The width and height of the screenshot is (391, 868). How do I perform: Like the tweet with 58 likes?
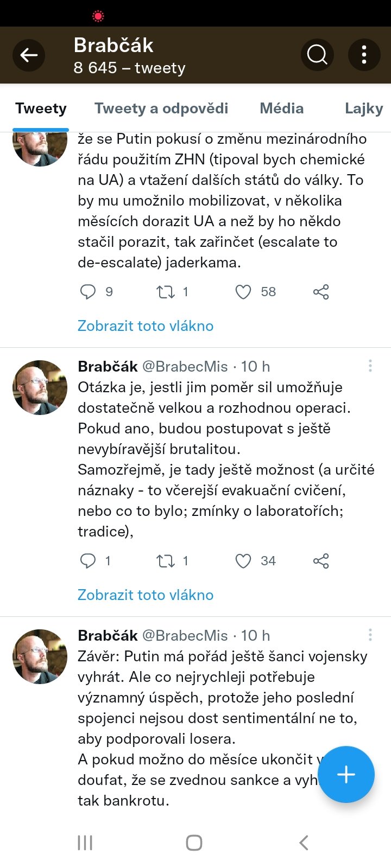pyautogui.click(x=243, y=292)
